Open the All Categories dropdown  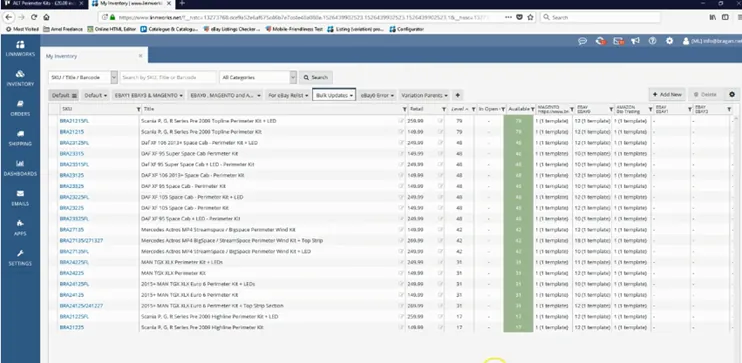(x=258, y=77)
